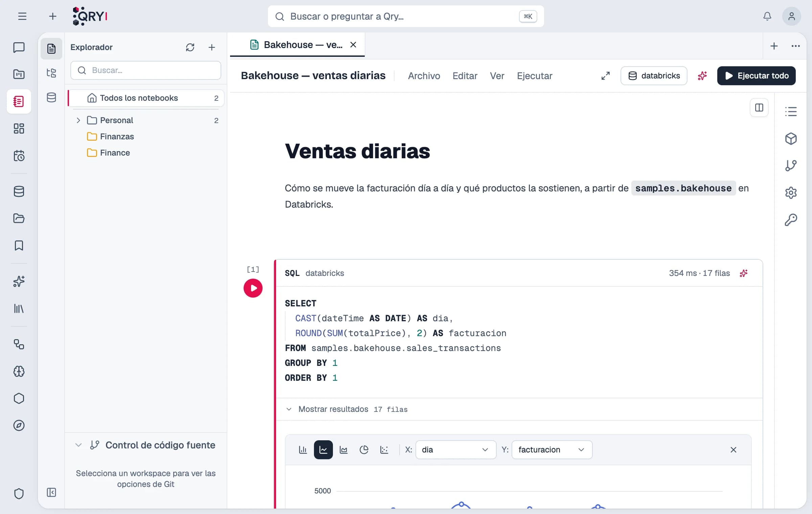
Task: Open the AI sparkles icon in left sidebar
Action: click(19, 281)
